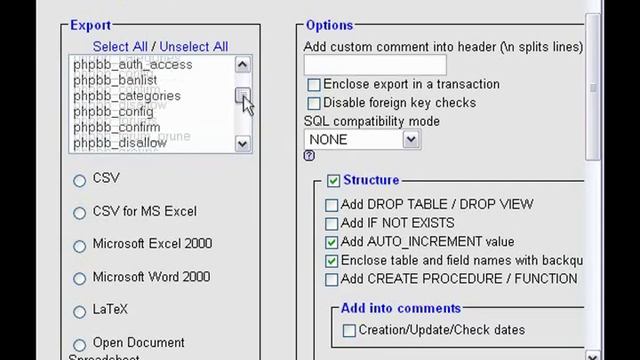Screen dimensions: 640x360
Task: Uncheck Enclose table and field names
Action: point(331,261)
